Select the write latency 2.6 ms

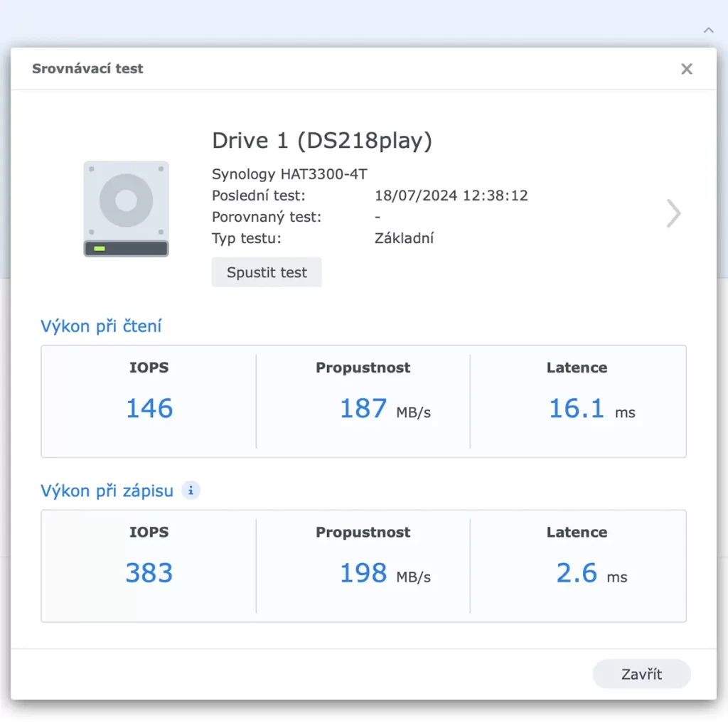(x=591, y=573)
